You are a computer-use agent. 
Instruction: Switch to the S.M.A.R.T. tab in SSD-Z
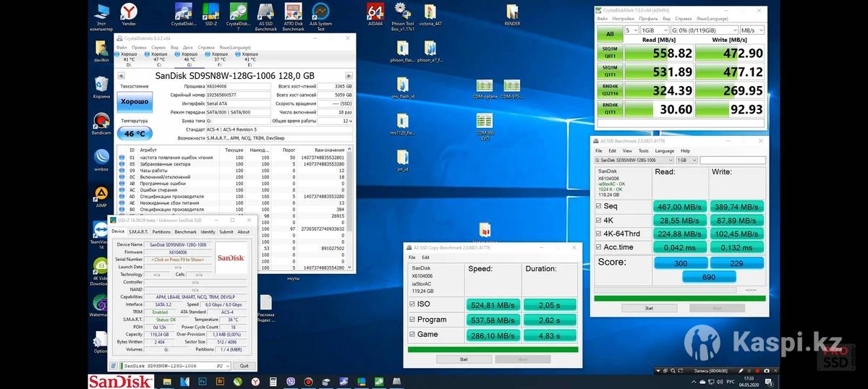pyautogui.click(x=138, y=232)
